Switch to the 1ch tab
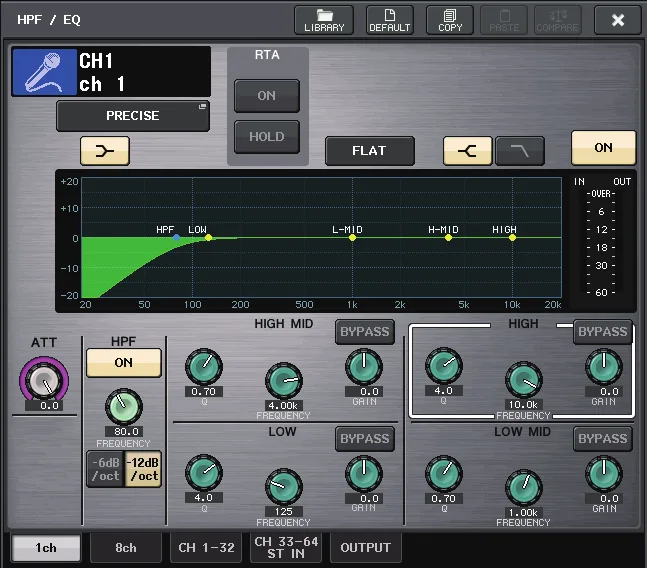647x568 pixels. (x=46, y=548)
